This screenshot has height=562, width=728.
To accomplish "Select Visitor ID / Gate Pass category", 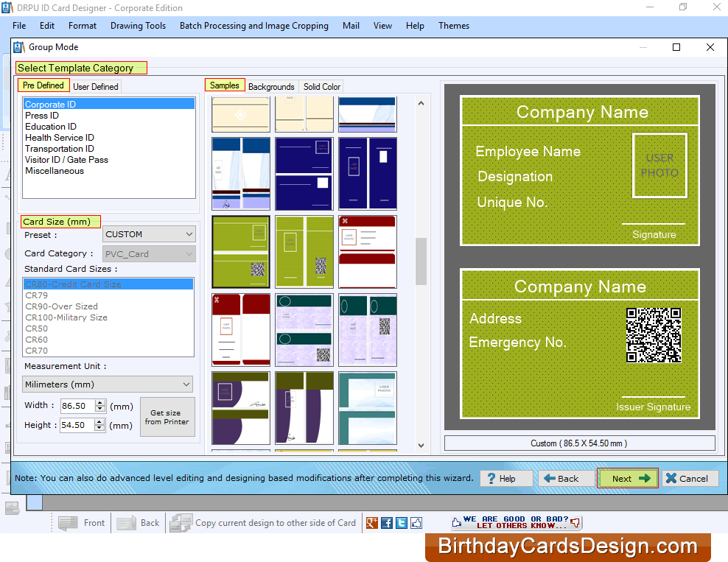I will (109, 160).
